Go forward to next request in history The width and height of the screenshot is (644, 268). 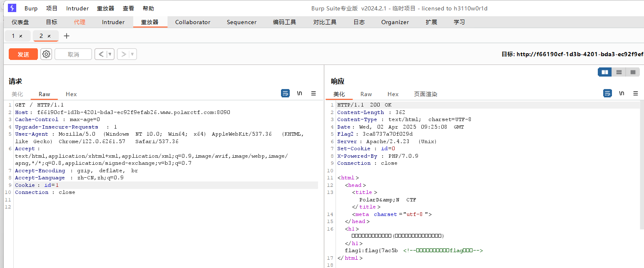124,54
